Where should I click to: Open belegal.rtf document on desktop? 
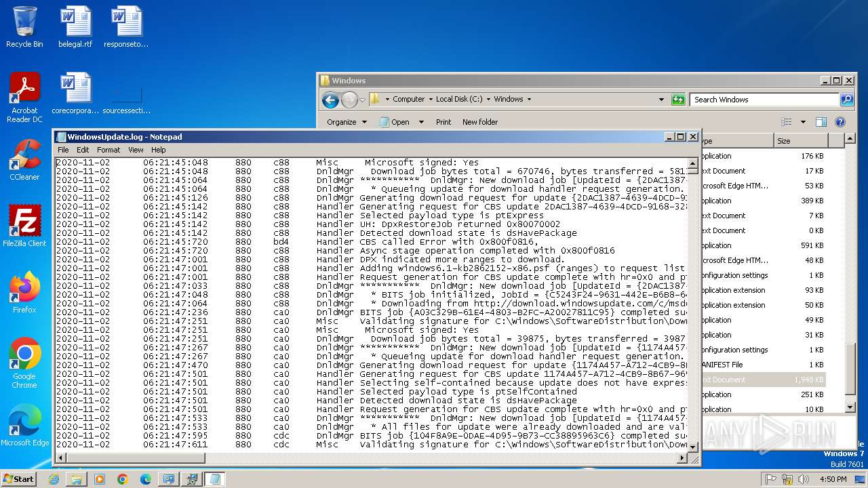75,27
